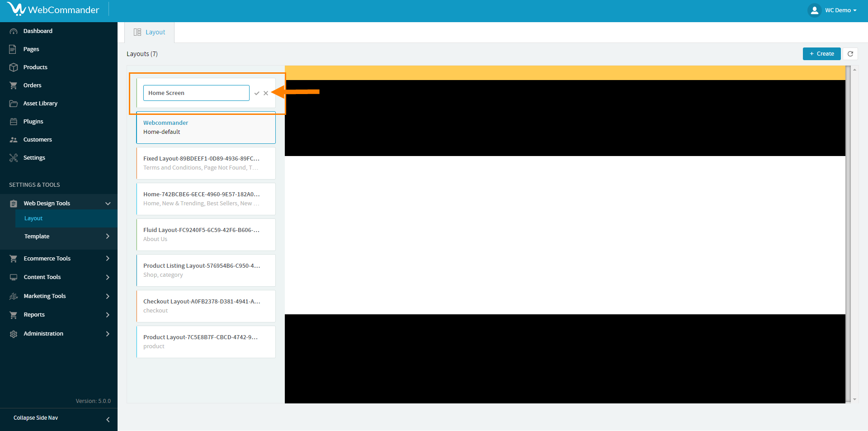Screen dimensions: 868x431
Task: Collapse the side navigation
Action: click(x=108, y=419)
